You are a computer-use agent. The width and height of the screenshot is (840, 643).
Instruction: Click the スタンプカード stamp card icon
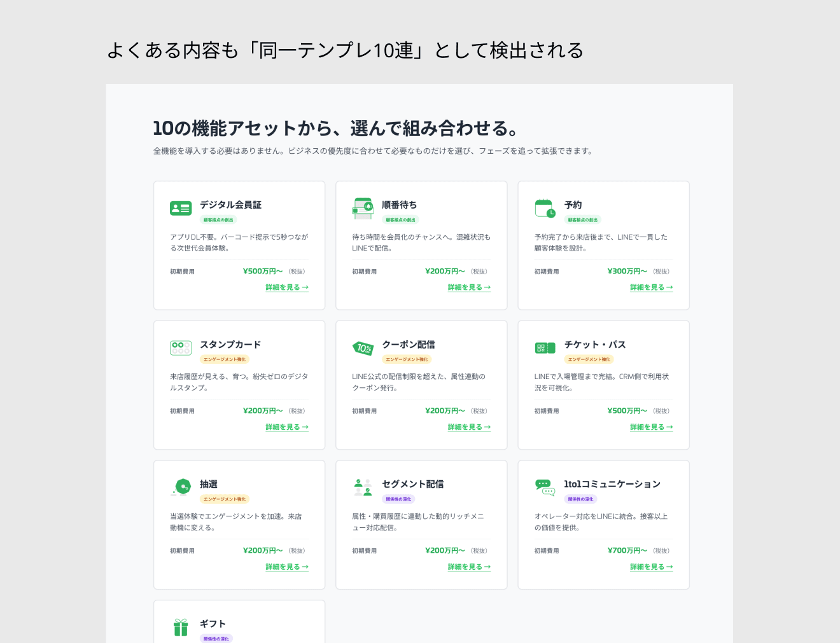coord(181,348)
